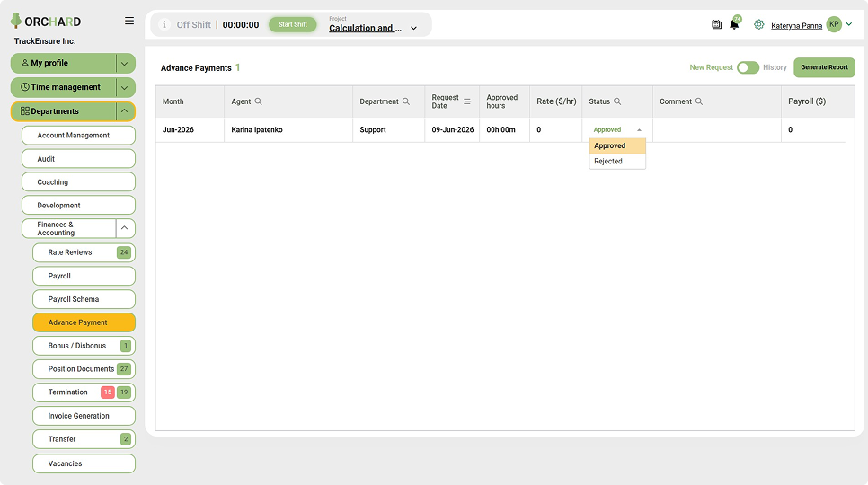Click the info icon beside Off Shift

click(x=164, y=24)
